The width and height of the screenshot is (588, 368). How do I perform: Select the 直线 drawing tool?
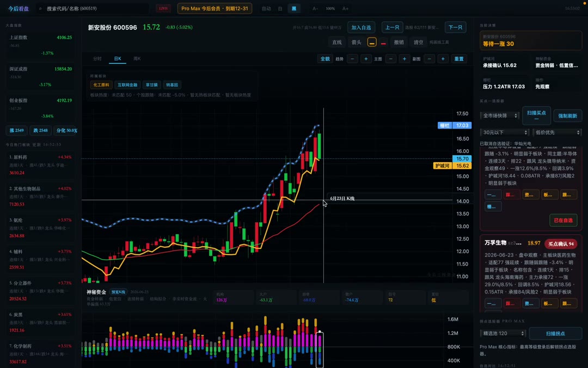(x=337, y=42)
